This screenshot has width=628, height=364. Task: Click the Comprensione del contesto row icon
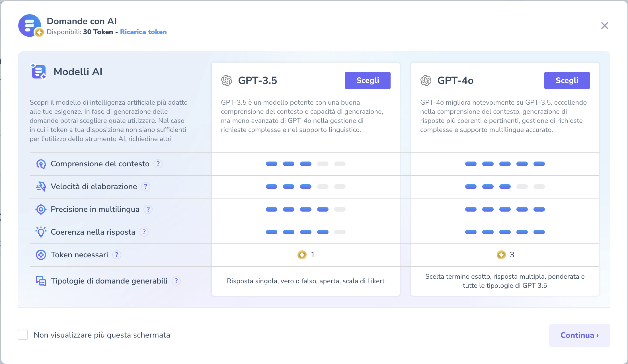click(41, 164)
